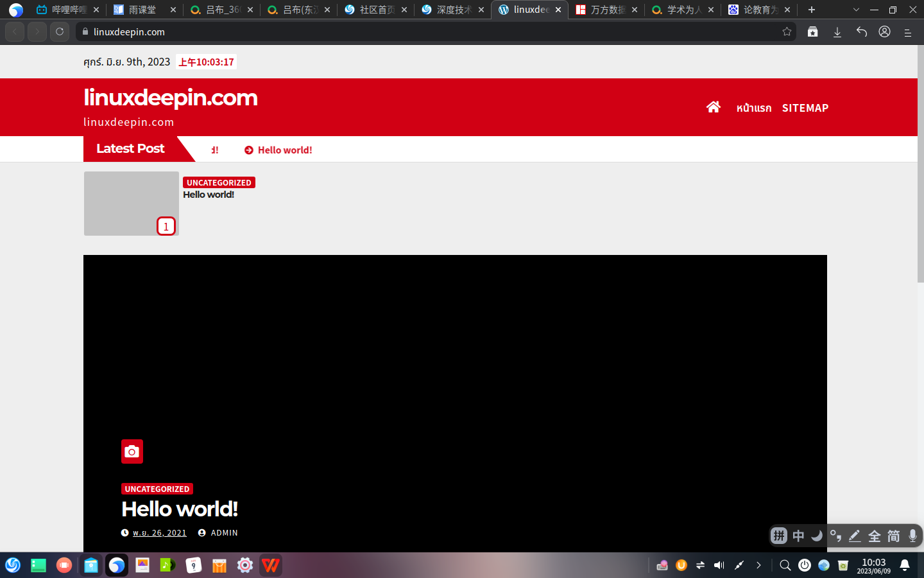Click the microphone icon on the input method bar

[x=912, y=536]
